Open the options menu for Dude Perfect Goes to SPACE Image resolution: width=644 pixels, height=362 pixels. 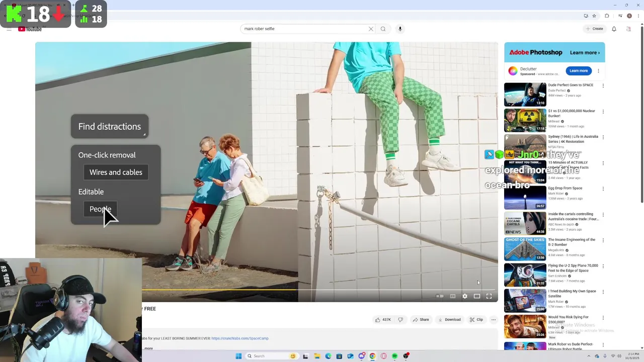coord(603,85)
